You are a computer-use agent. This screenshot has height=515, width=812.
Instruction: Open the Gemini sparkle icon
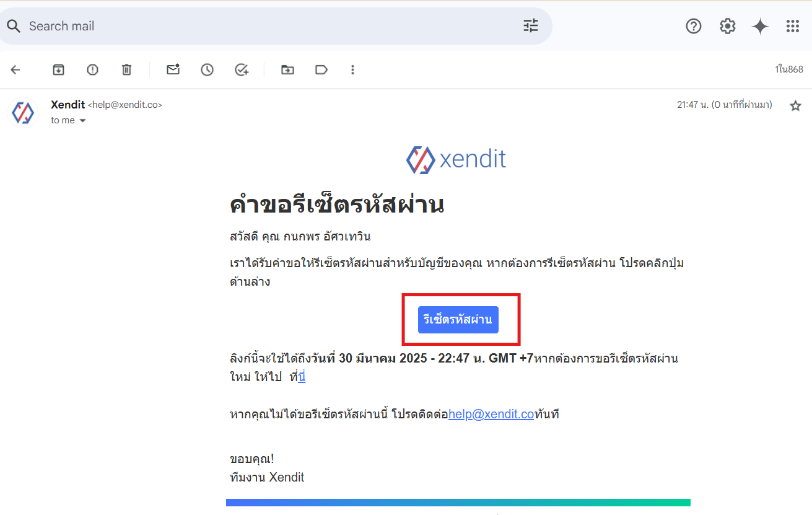point(760,26)
